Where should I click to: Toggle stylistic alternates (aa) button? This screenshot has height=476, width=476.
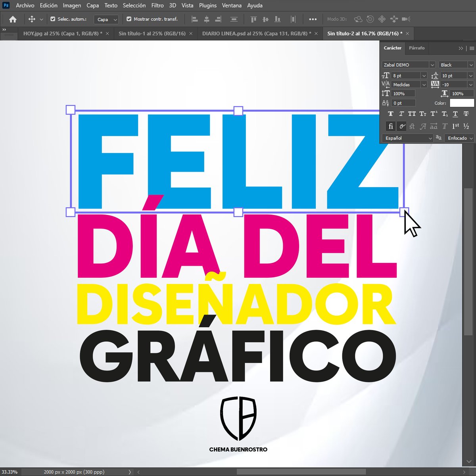point(434,126)
